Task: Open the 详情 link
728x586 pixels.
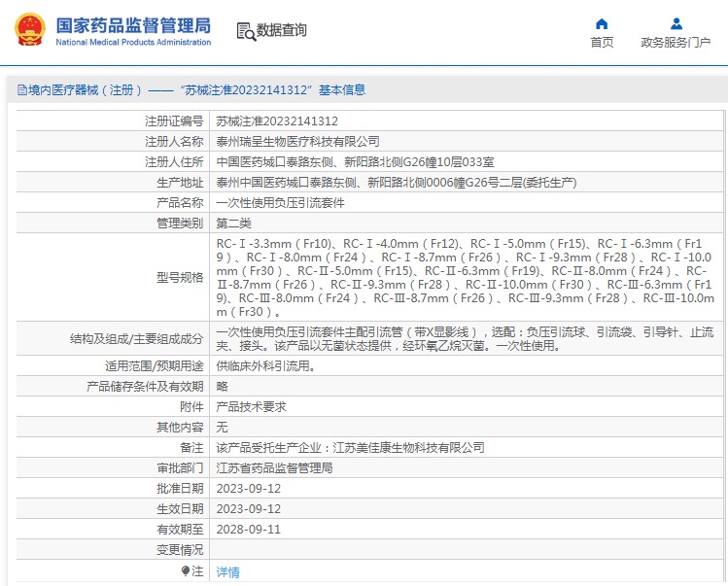Action: pos(228,572)
